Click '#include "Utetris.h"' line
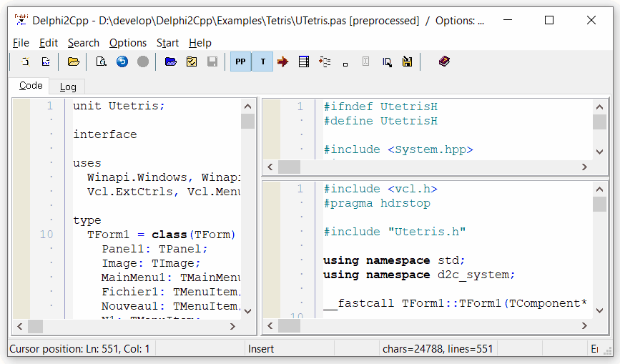Screen dimensions: 620x364 tap(395, 232)
